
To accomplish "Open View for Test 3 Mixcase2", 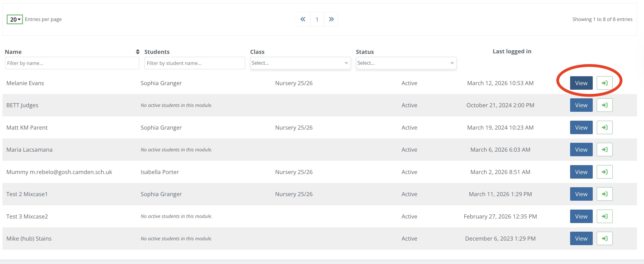I will (581, 216).
